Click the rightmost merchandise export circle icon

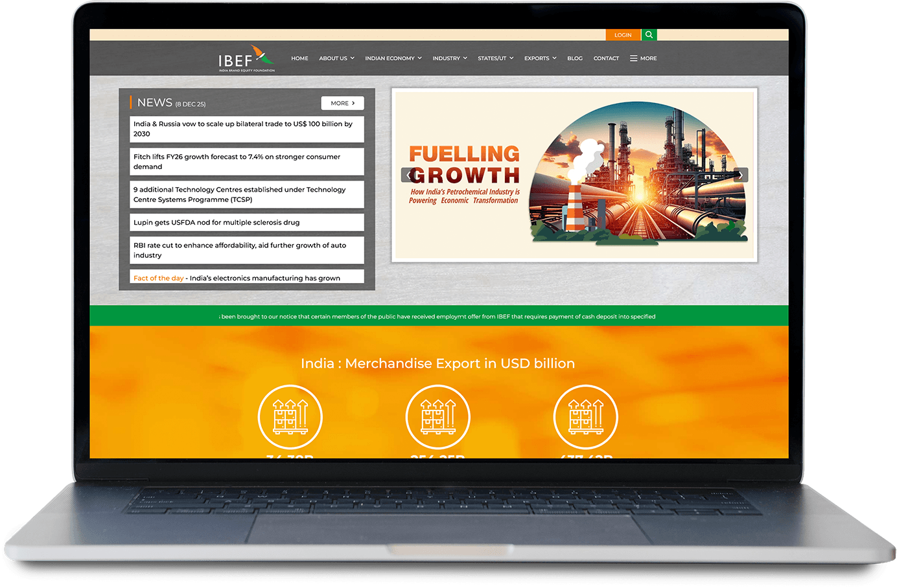click(585, 417)
